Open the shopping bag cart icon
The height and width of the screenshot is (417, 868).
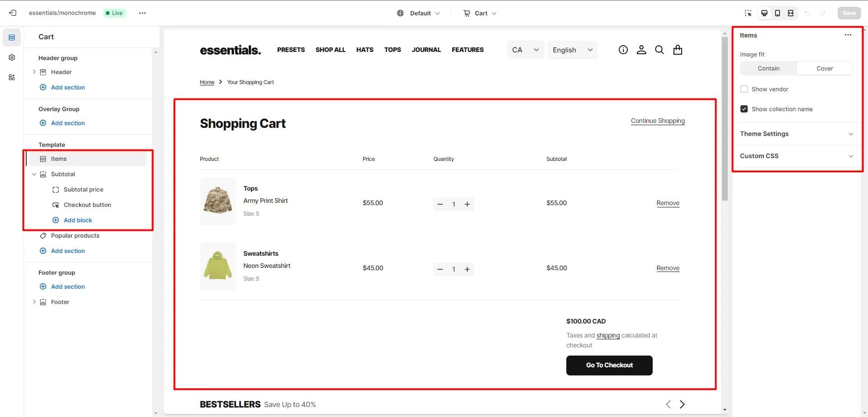[x=678, y=50]
